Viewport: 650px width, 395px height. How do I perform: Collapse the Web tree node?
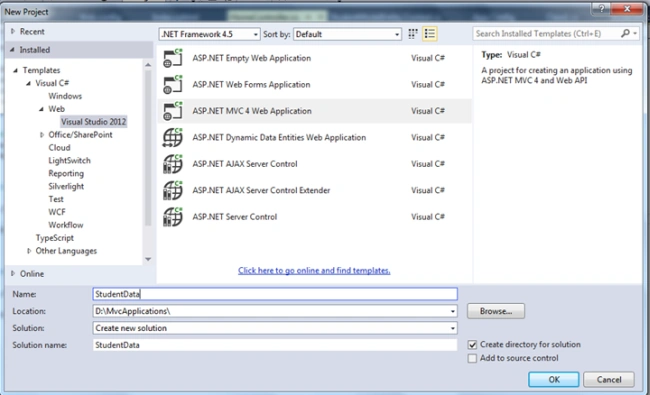pyautogui.click(x=41, y=109)
